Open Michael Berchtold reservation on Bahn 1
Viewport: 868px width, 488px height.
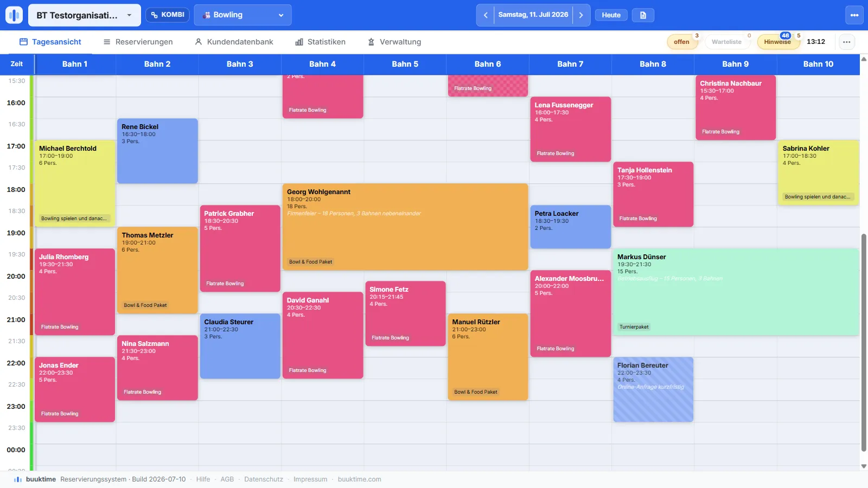point(75,183)
